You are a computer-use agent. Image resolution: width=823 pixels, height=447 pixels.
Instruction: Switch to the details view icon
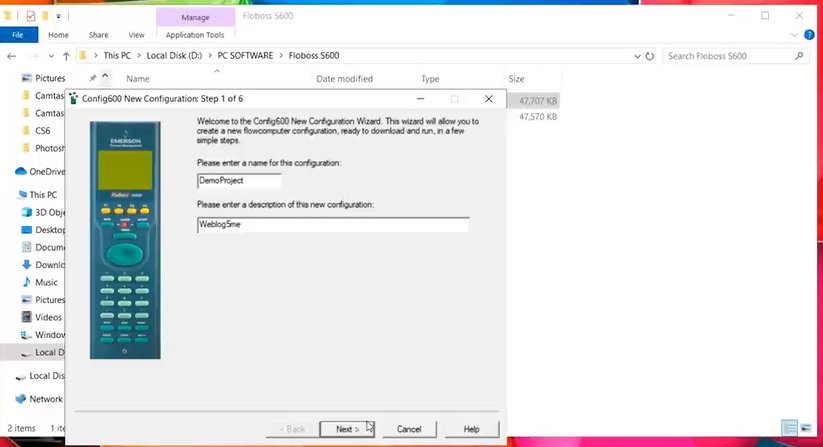[x=790, y=428]
